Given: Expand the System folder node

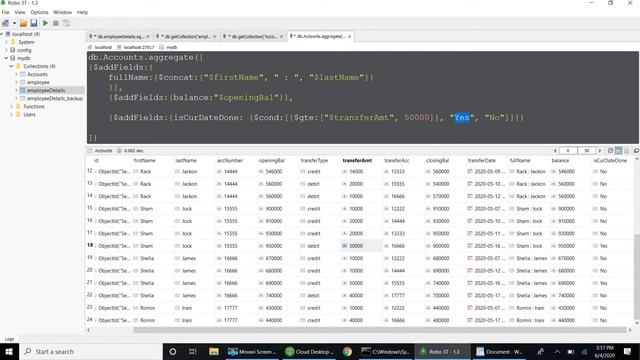Looking at the screenshot, I should (7, 42).
